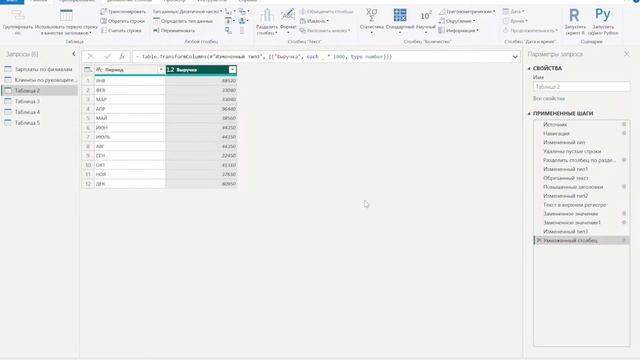Click the Standard (Стандартный) calculator icon
The image size is (640, 360).
(400, 16)
